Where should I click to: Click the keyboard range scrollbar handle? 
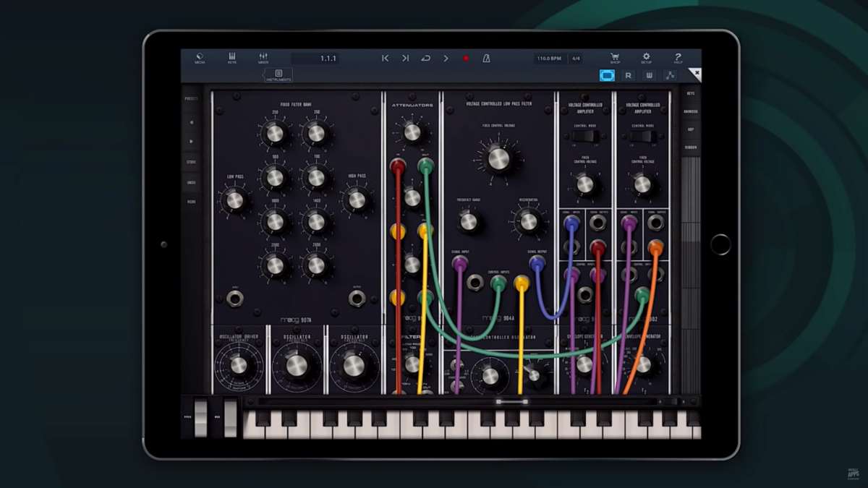point(511,401)
